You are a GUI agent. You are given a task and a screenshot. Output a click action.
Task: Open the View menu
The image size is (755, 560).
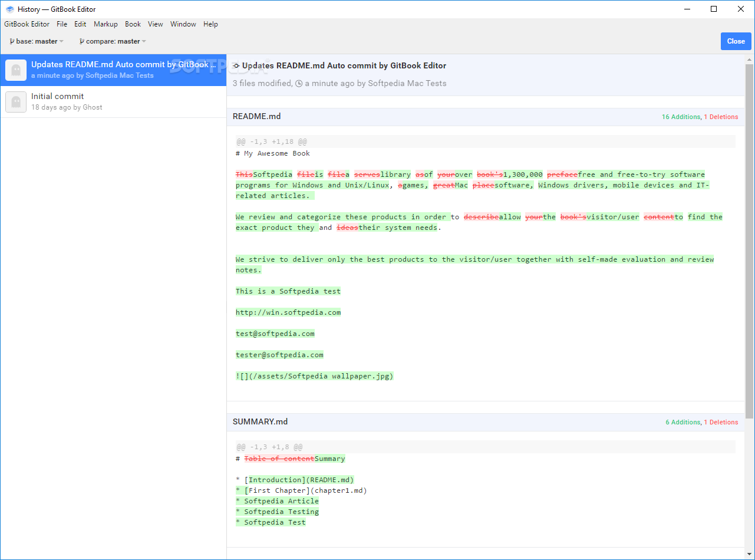pyautogui.click(x=156, y=24)
